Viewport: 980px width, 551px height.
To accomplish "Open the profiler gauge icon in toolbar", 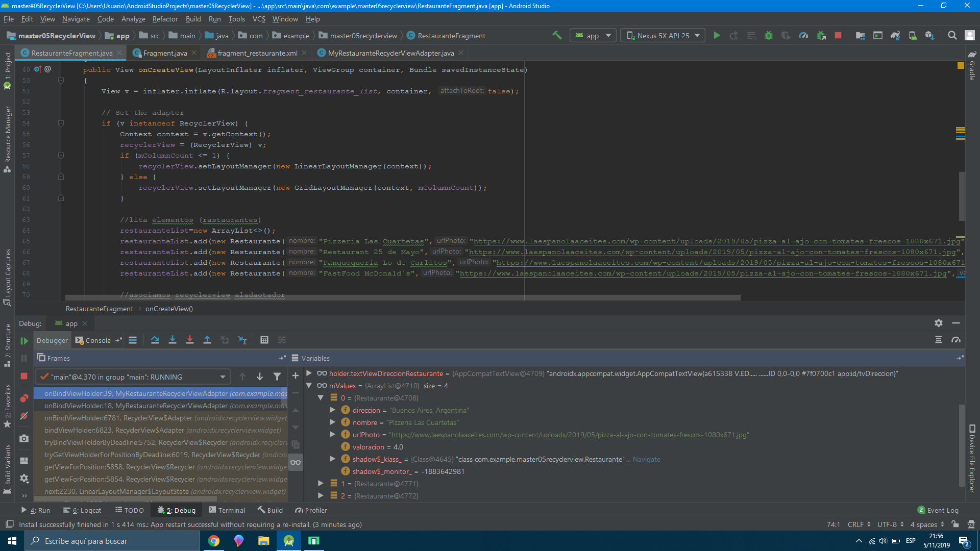I will click(803, 35).
